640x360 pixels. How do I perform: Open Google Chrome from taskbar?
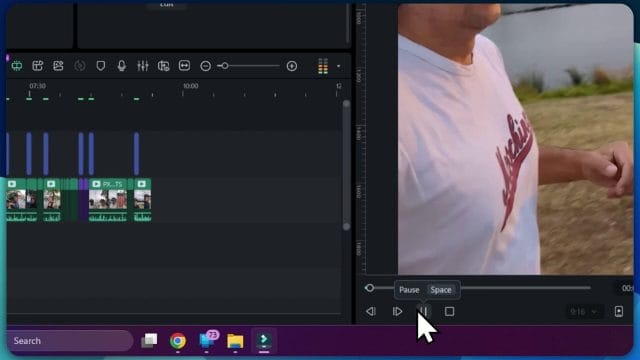(x=178, y=341)
